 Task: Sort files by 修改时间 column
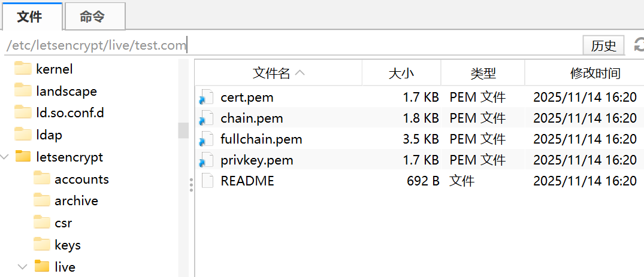(x=594, y=73)
